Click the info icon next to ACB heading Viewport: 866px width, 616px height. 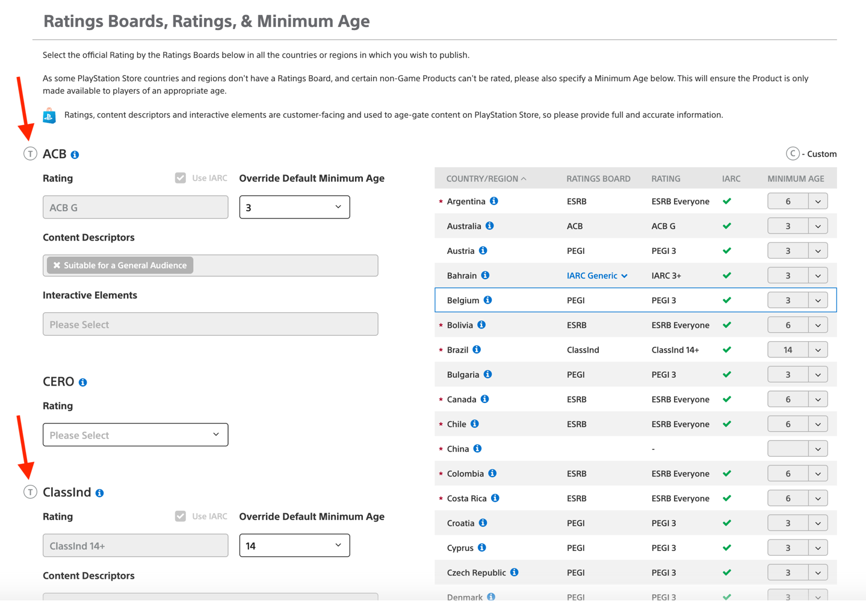pos(75,155)
